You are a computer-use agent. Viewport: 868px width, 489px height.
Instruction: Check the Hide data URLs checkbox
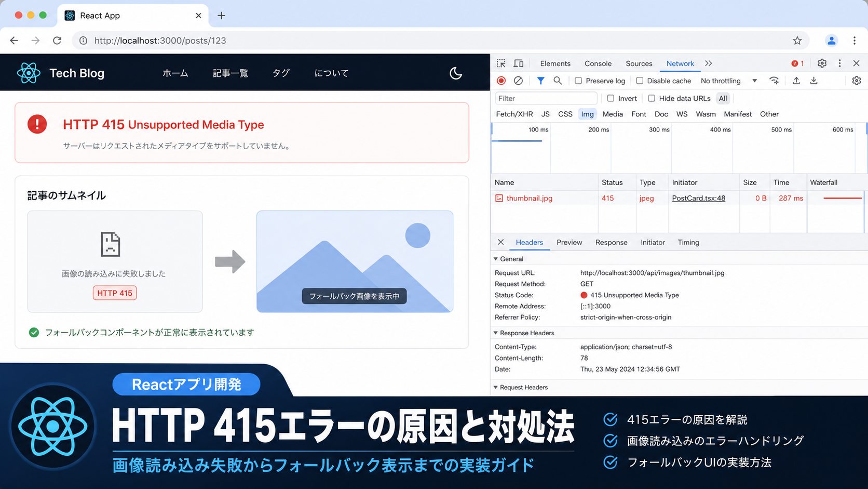point(652,98)
